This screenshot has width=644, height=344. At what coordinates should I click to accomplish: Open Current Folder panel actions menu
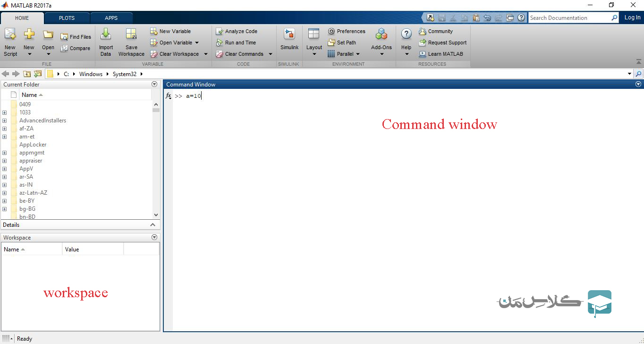[154, 84]
